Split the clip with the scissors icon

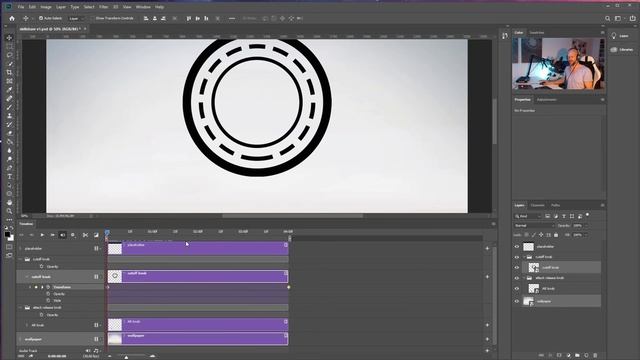click(x=85, y=235)
